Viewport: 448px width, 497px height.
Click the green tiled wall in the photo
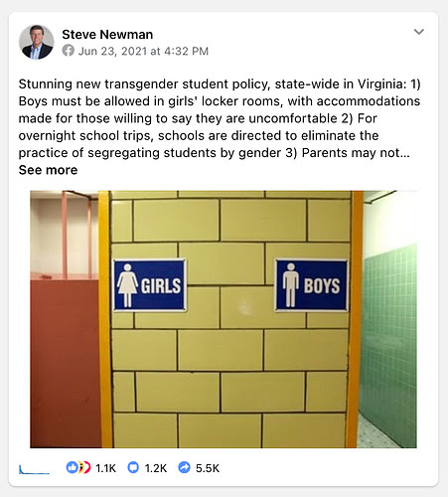[x=388, y=345]
